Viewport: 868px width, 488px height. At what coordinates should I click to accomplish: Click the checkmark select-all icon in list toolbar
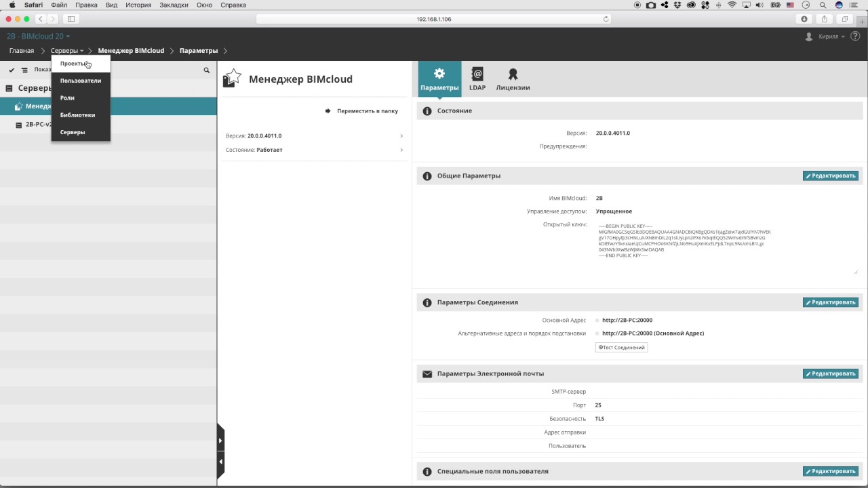(x=12, y=70)
